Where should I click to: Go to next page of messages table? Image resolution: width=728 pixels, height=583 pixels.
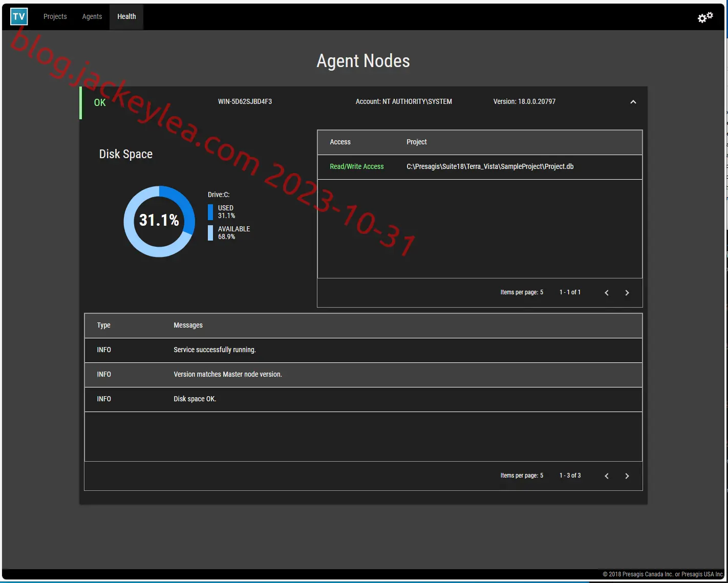click(x=627, y=476)
